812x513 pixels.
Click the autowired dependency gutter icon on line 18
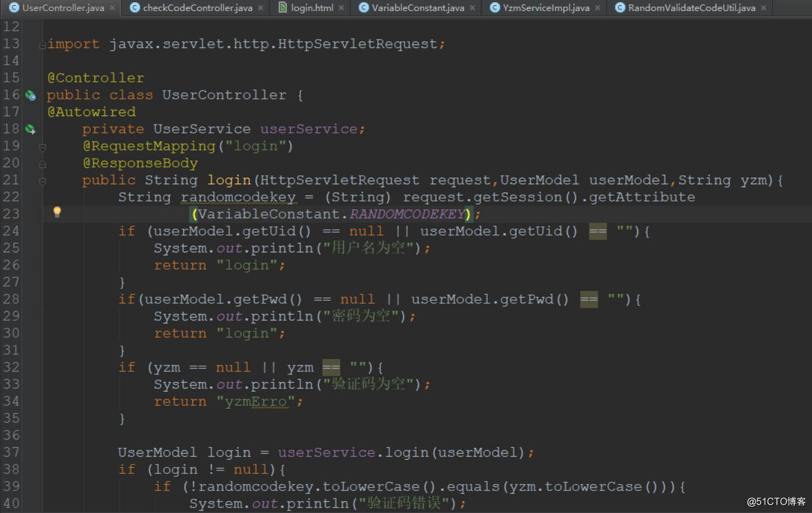(30, 129)
